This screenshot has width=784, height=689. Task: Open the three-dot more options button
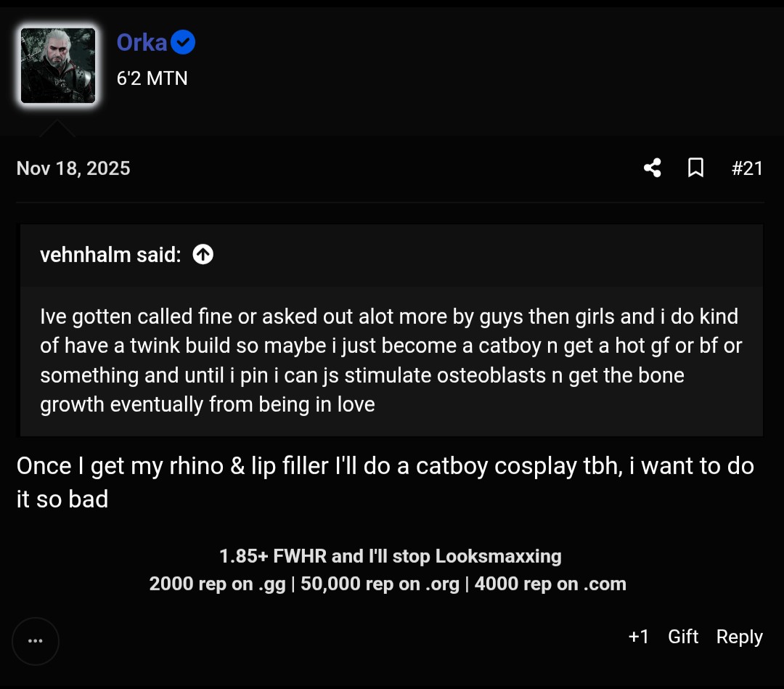pos(35,641)
